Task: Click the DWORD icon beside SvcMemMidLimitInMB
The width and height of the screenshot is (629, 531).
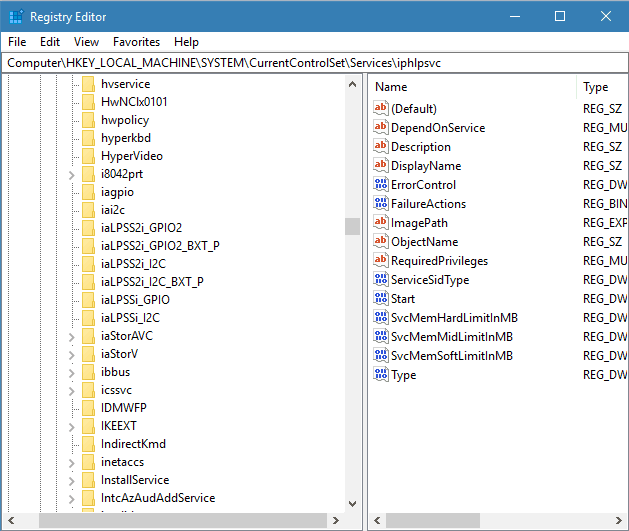Action: (x=381, y=336)
